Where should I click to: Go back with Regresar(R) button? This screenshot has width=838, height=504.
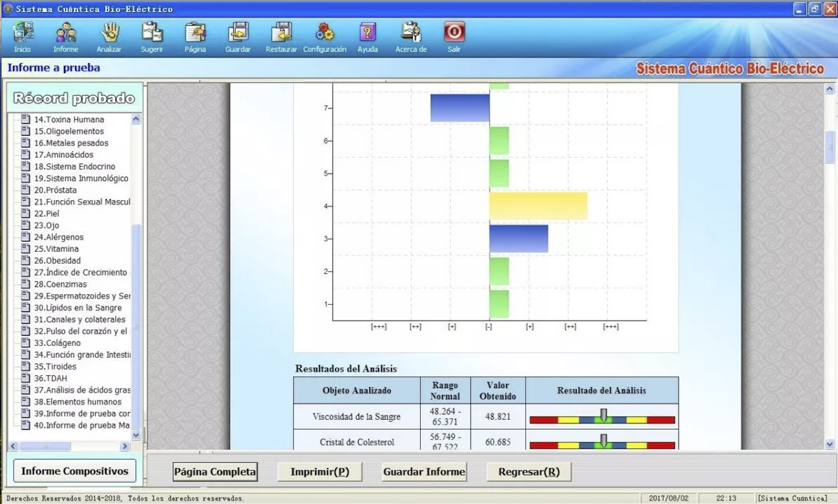pos(529,471)
